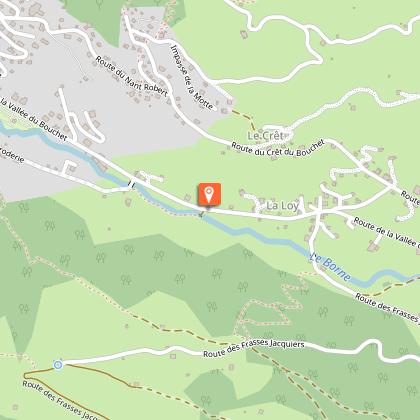The width and height of the screenshot is (420, 420).
Task: Click the central Route des Frasses Jacquiers label
Action: click(x=254, y=348)
